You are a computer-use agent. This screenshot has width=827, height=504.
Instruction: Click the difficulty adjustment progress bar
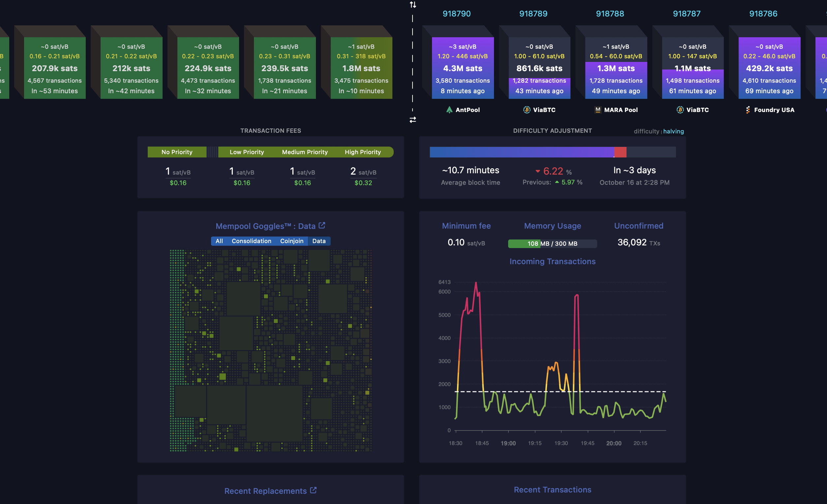pos(552,152)
